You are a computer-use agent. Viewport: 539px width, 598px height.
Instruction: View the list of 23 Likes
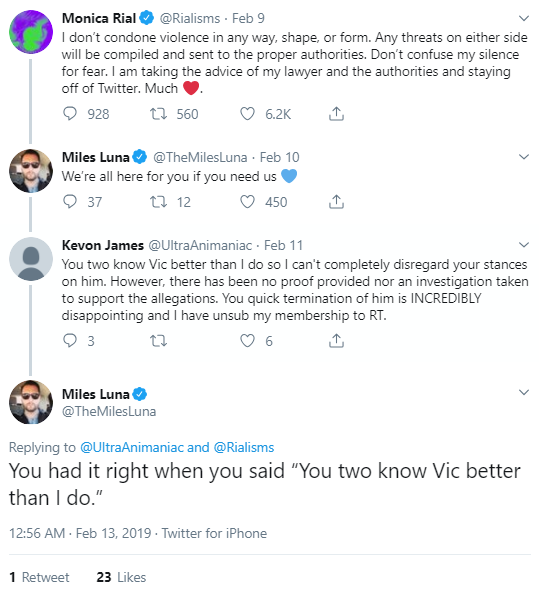click(x=121, y=577)
